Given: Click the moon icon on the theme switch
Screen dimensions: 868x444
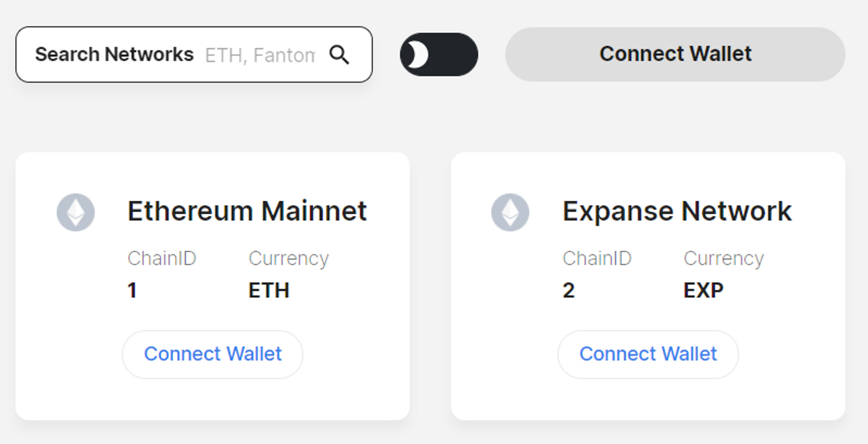Looking at the screenshot, I should (x=417, y=55).
